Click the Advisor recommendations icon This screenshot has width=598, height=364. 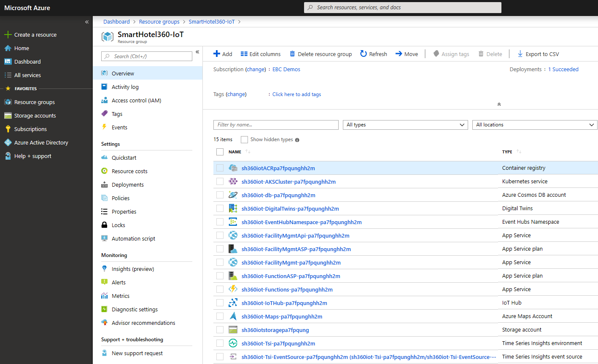click(x=104, y=323)
